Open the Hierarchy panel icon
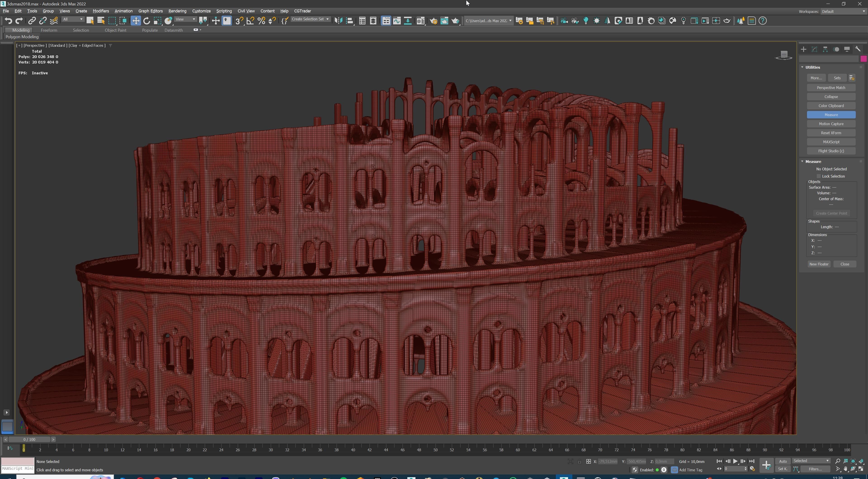Screen dimensions: 868x479 [x=825, y=49]
